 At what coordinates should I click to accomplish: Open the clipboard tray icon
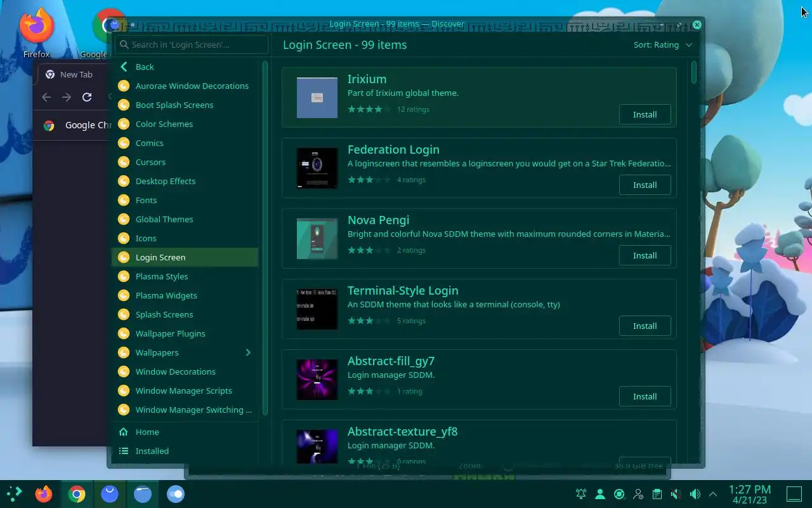click(x=657, y=494)
